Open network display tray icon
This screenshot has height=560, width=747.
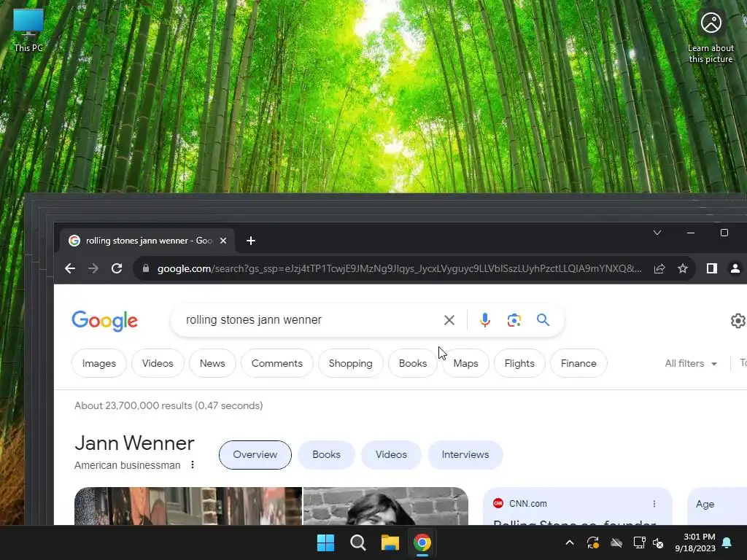click(639, 542)
